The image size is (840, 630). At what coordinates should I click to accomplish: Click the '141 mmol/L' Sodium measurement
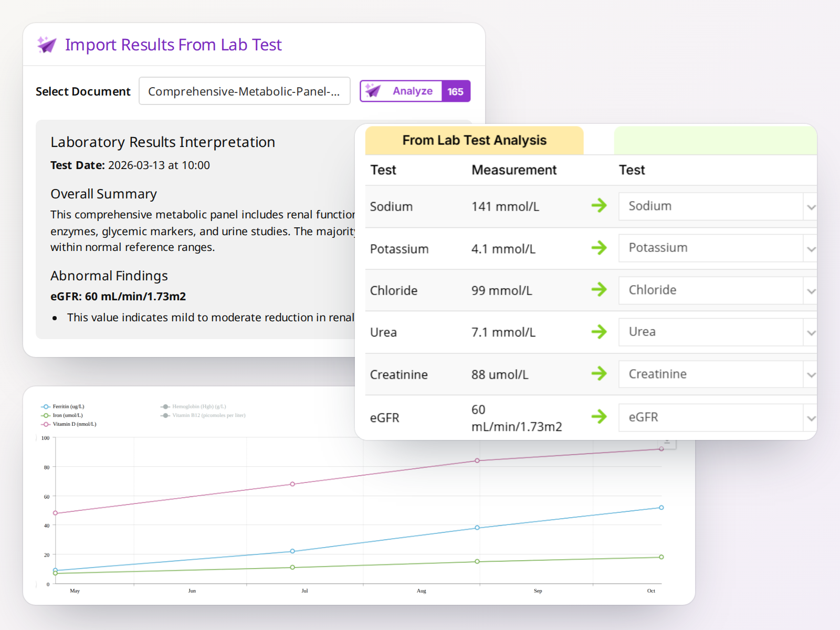505,206
